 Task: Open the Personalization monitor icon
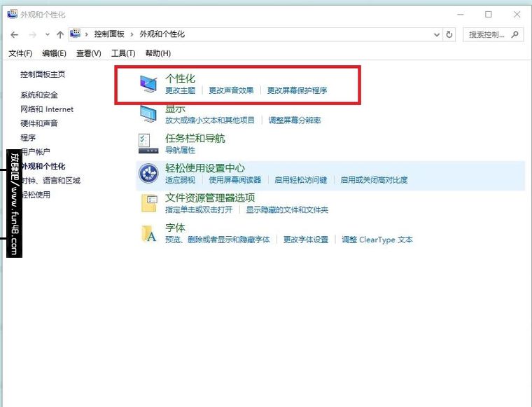148,84
